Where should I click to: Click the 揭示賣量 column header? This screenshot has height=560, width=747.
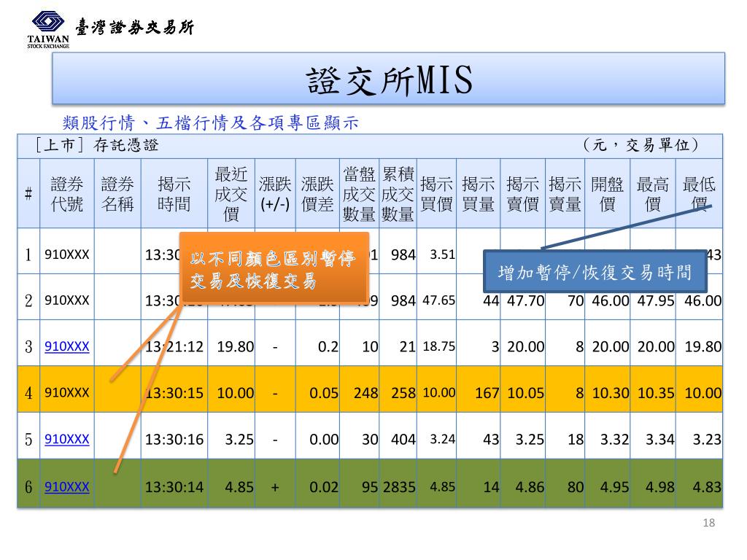point(565,194)
